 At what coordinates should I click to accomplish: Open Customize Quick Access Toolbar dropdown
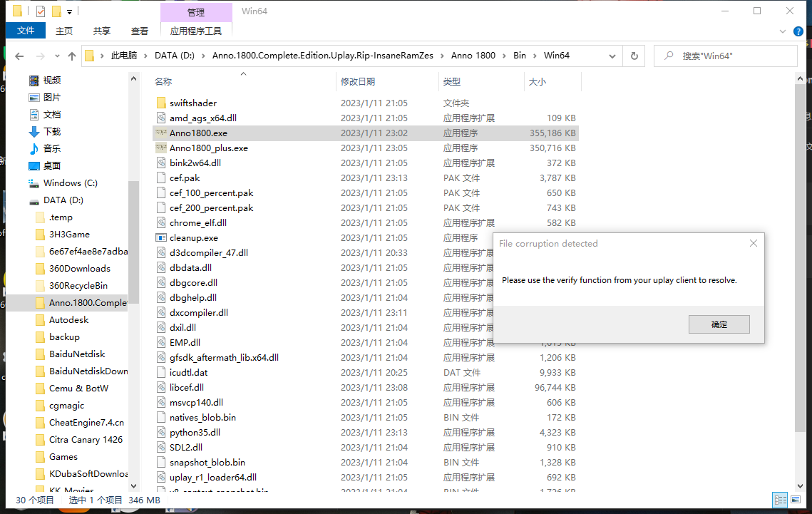[69, 12]
